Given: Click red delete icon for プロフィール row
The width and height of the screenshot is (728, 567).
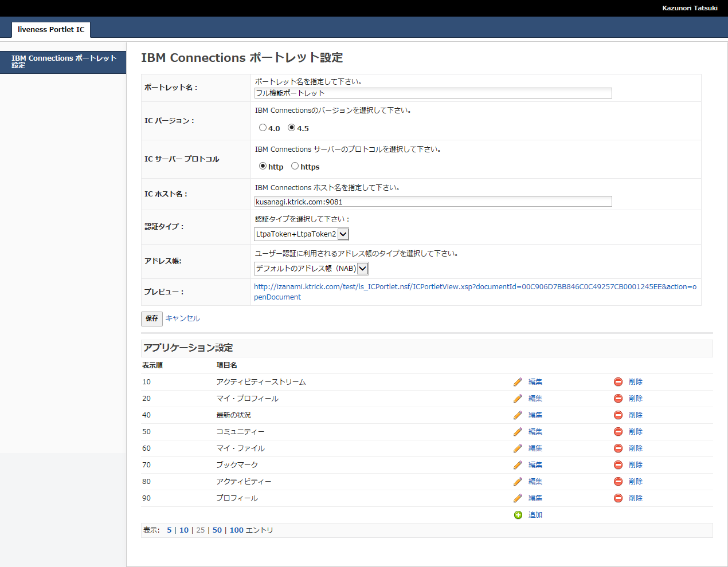Looking at the screenshot, I should tap(618, 498).
